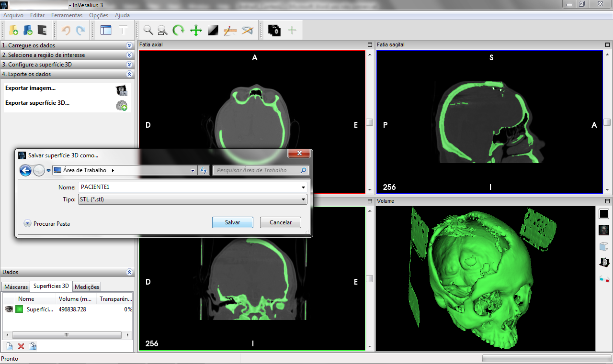Change volume background with black color swatch
Screen dimensions: 613x364
point(604,214)
